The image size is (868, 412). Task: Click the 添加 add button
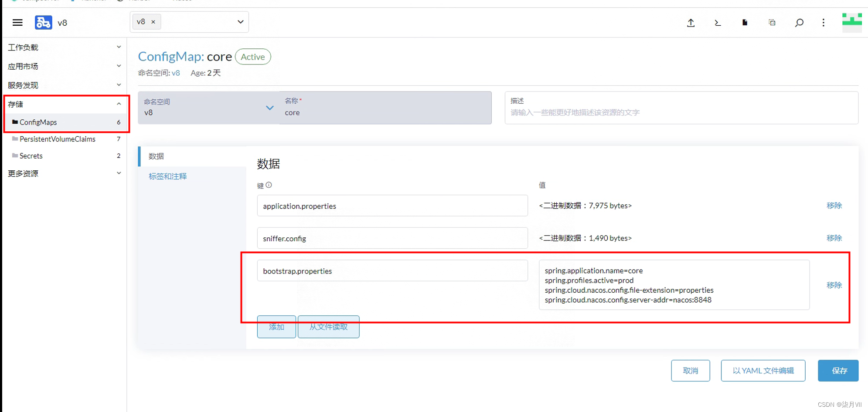point(276,327)
